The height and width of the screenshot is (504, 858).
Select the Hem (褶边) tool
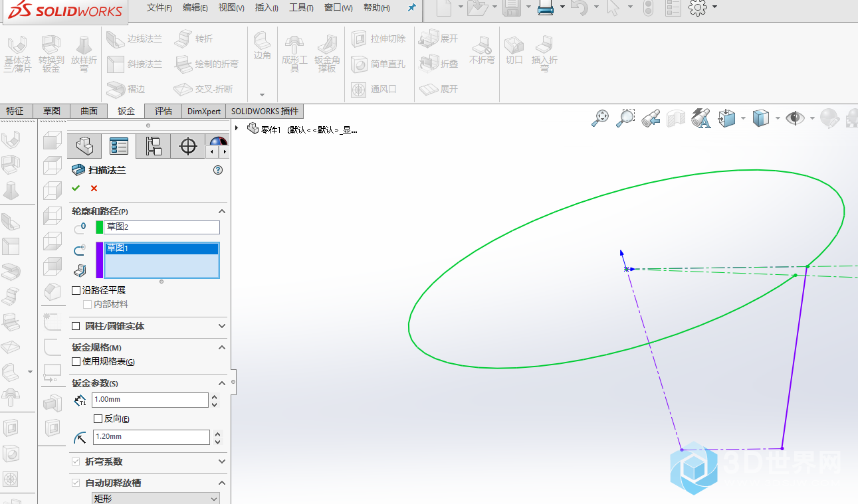(x=126, y=88)
